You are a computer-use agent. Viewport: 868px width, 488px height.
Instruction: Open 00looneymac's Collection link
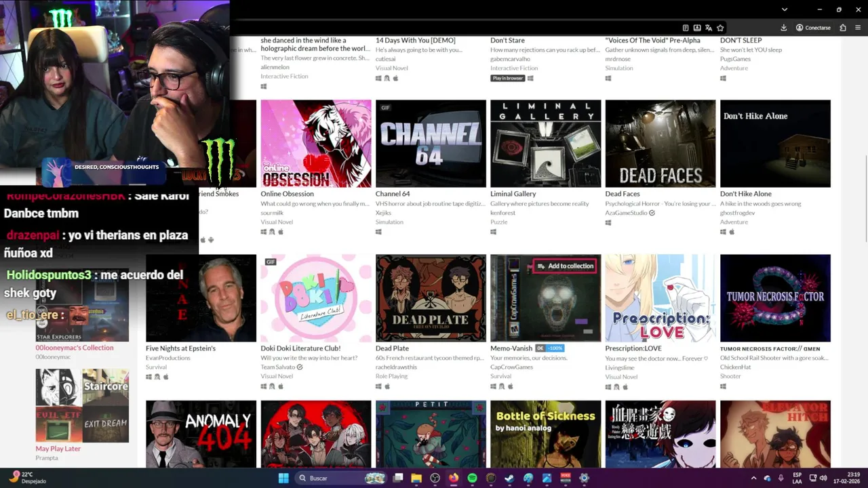tap(75, 348)
